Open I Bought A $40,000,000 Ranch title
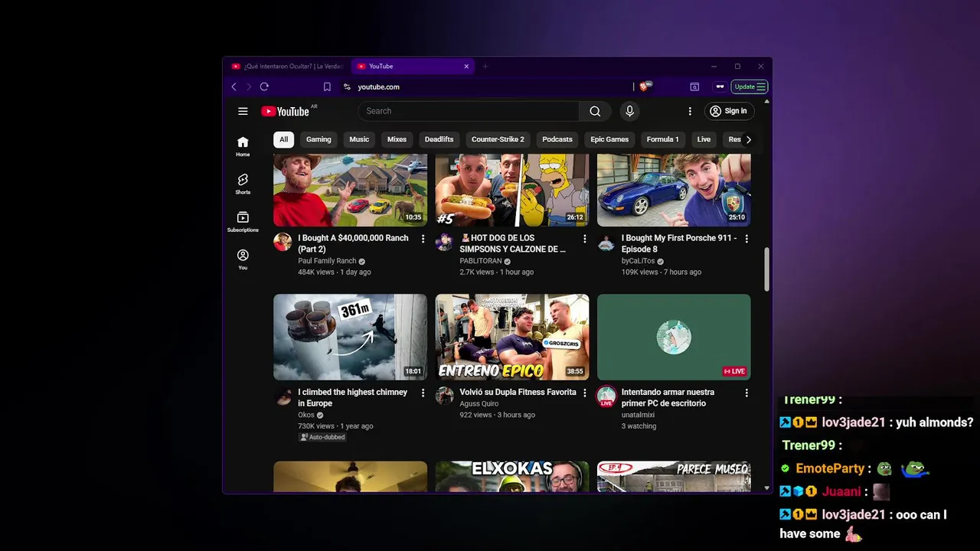The image size is (980, 551). click(353, 243)
